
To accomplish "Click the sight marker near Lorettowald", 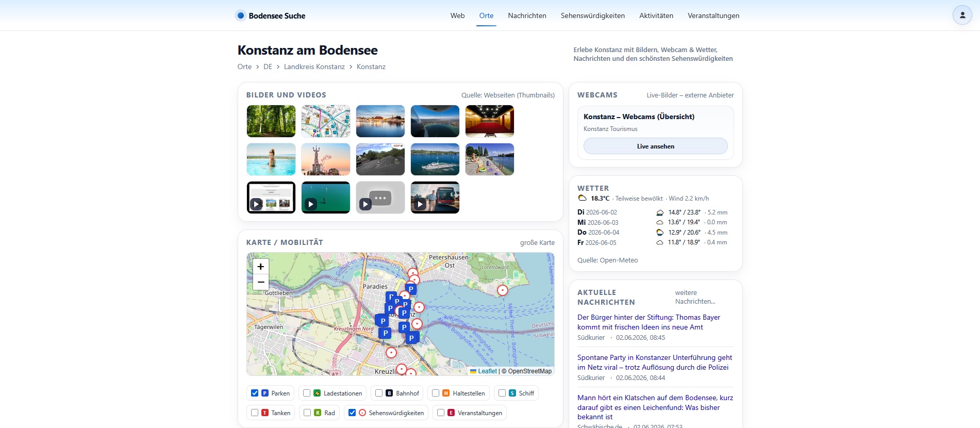I will 503,290.
